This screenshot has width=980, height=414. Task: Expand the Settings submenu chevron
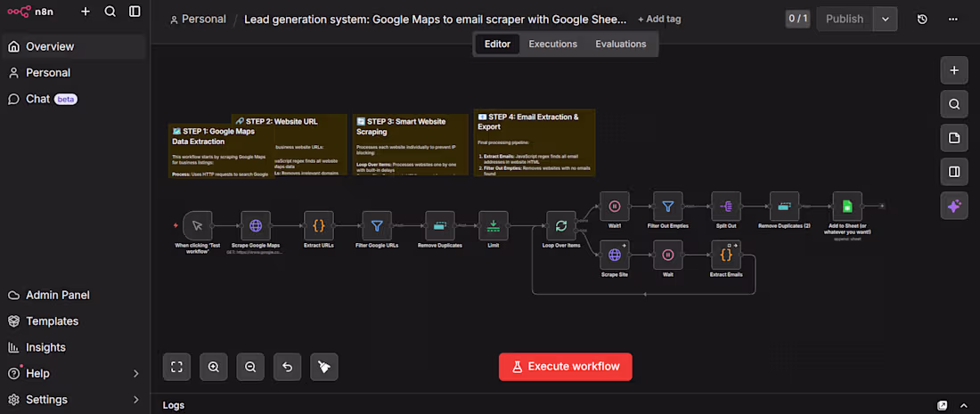click(x=136, y=400)
